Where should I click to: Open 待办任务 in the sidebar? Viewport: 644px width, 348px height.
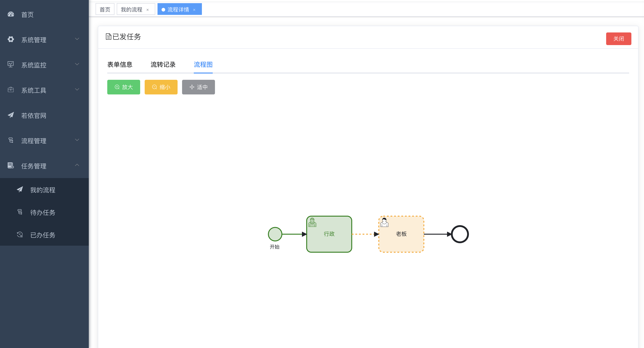pyautogui.click(x=43, y=213)
